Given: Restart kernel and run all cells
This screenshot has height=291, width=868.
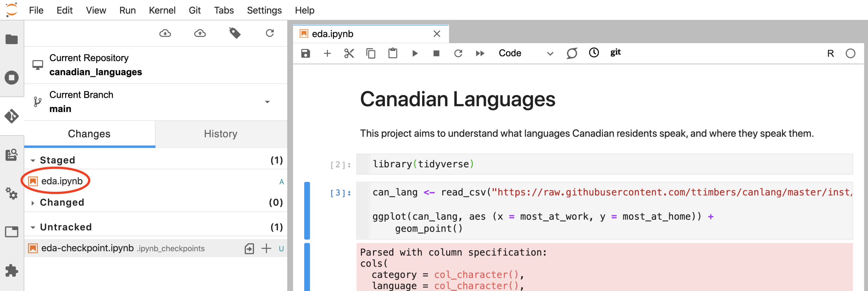Looking at the screenshot, I should click(x=480, y=53).
